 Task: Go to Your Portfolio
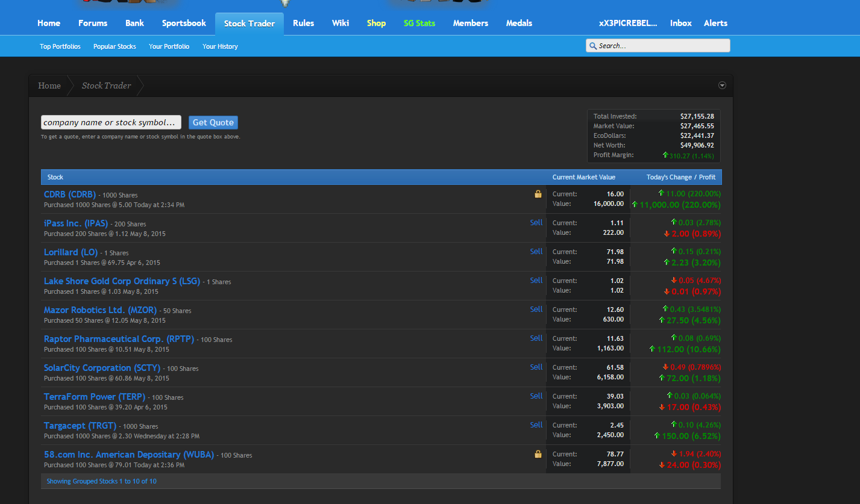click(x=169, y=46)
